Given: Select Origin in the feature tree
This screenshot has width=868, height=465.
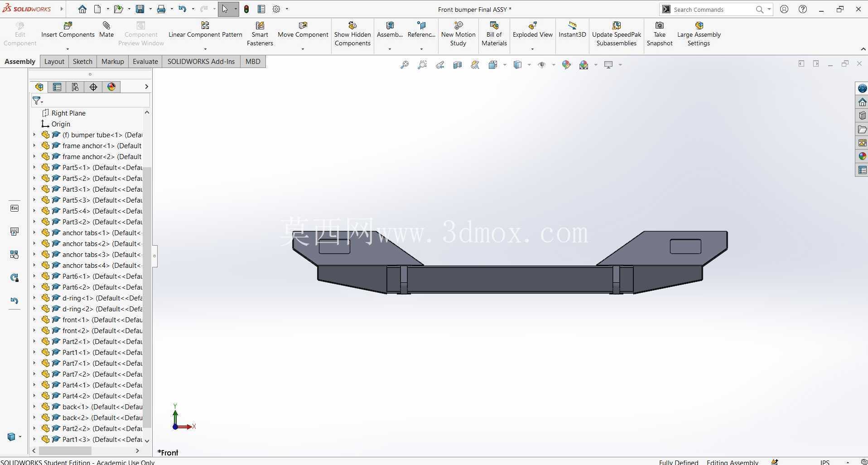Looking at the screenshot, I should pos(61,124).
